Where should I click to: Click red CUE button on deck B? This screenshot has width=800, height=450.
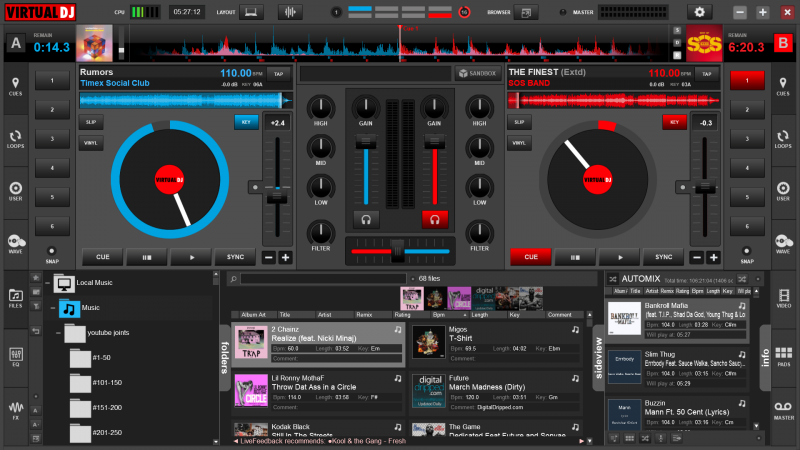[531, 257]
